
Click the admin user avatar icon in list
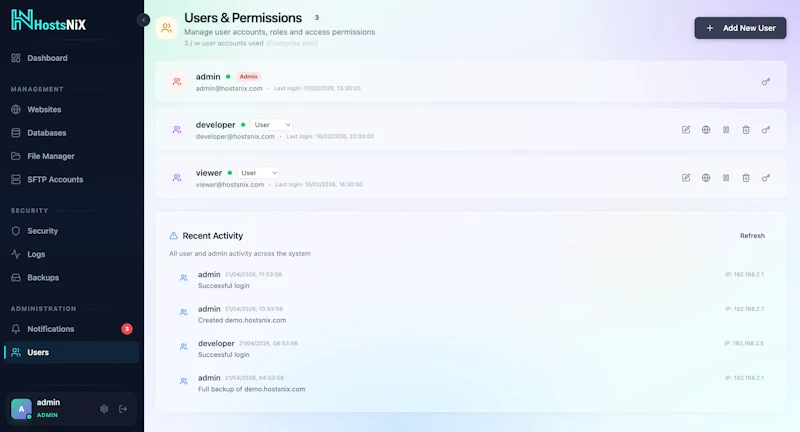tap(177, 82)
